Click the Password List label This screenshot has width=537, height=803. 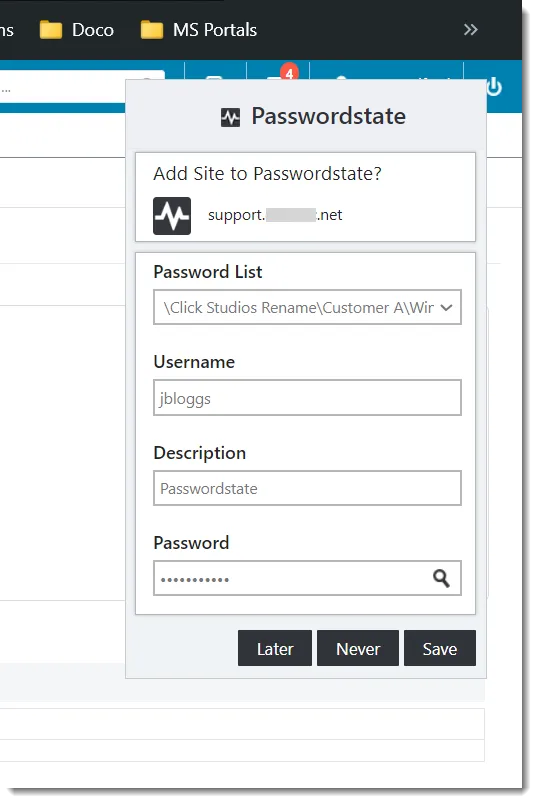(x=208, y=272)
